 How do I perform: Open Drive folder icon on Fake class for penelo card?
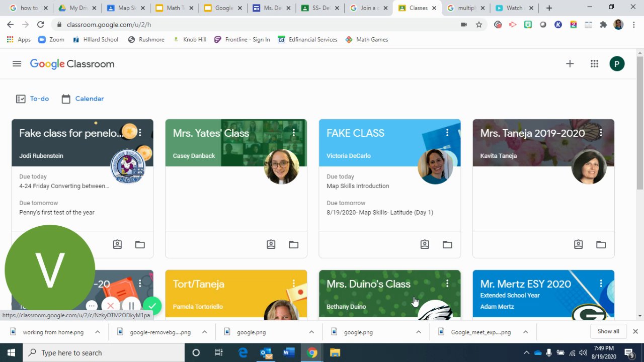(x=140, y=245)
